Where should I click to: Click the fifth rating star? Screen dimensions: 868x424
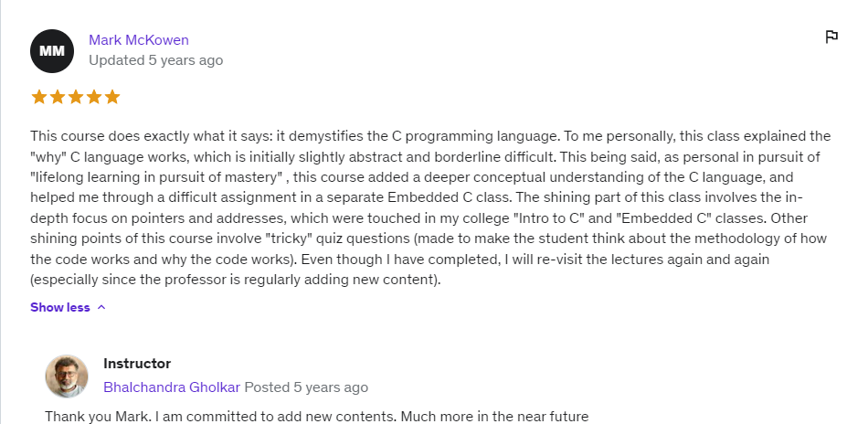click(112, 97)
